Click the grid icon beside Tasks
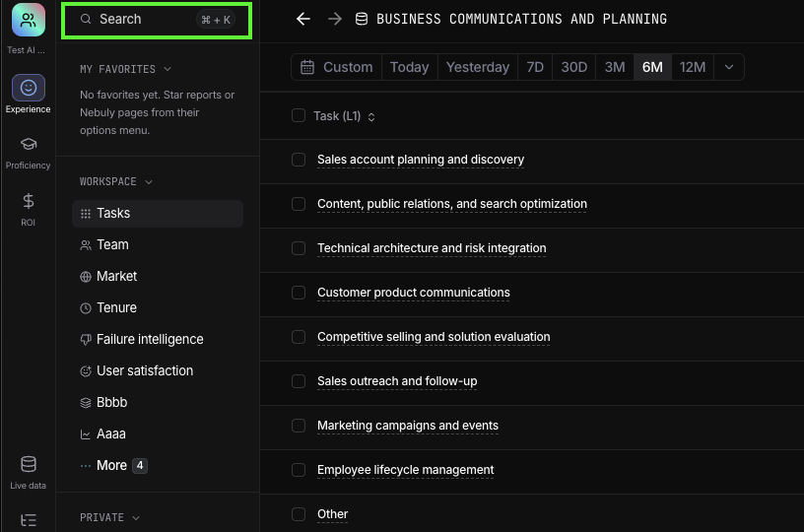This screenshot has height=532, width=804. 86,214
